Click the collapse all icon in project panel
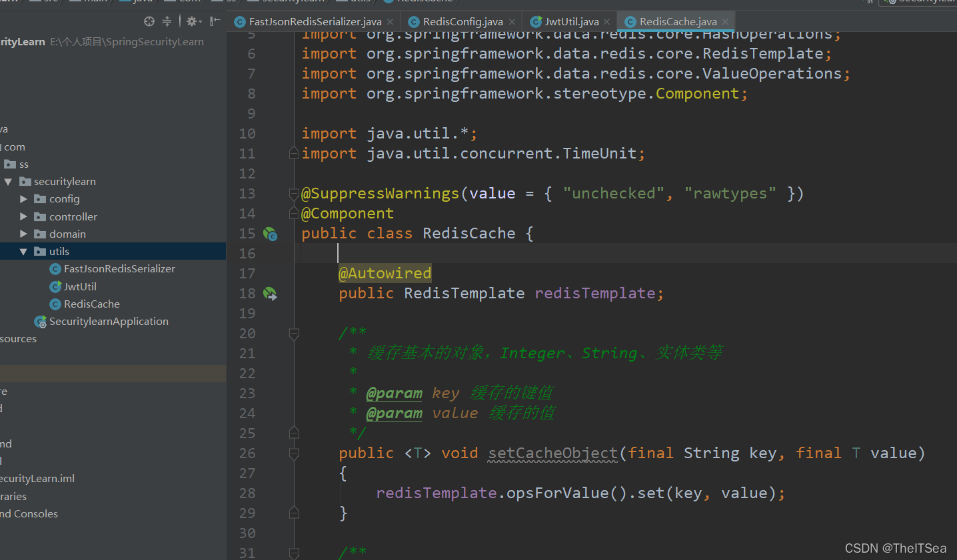Image resolution: width=957 pixels, height=560 pixels. click(167, 21)
